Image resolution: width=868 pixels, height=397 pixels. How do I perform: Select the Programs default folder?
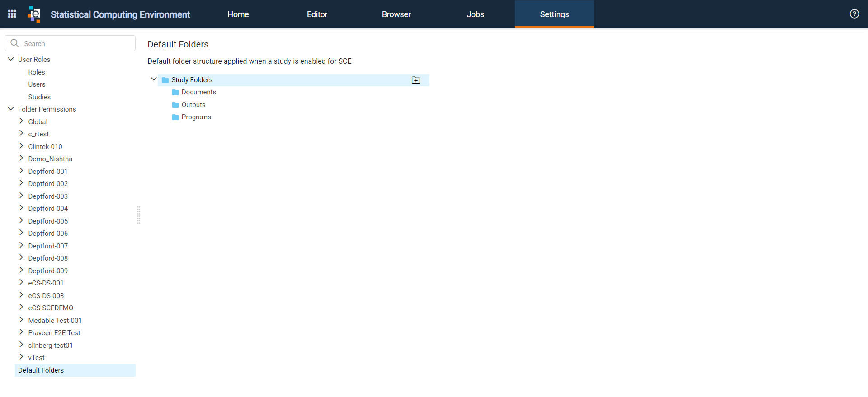196,117
